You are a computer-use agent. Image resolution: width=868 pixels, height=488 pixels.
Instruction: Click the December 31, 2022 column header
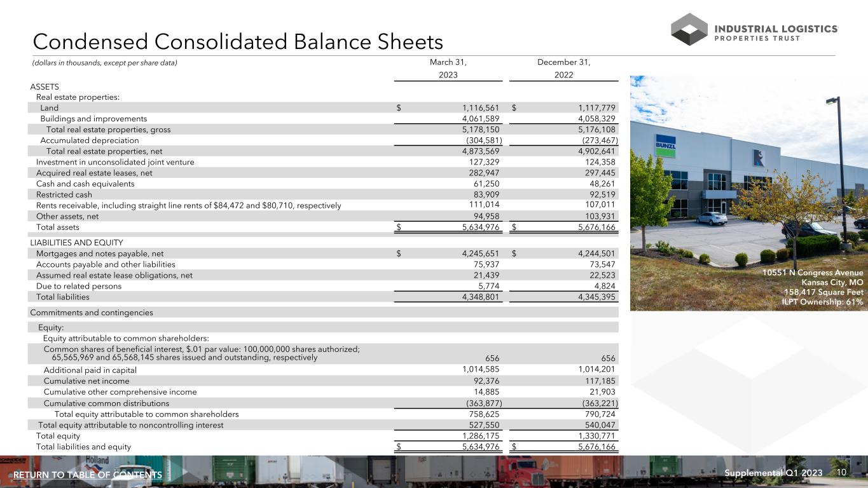(x=563, y=69)
